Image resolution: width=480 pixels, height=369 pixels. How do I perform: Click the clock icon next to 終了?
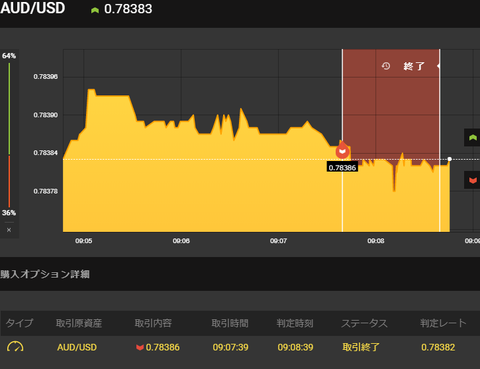386,66
